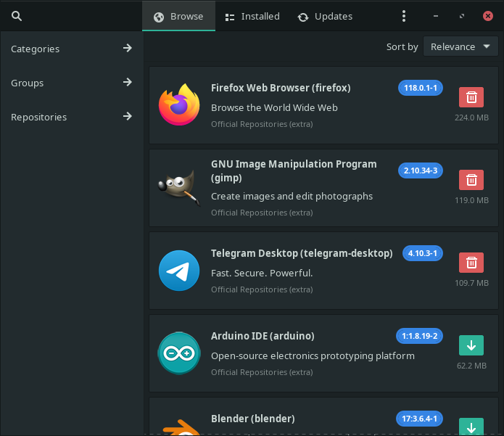Open Blender (blender) title

point(253,419)
